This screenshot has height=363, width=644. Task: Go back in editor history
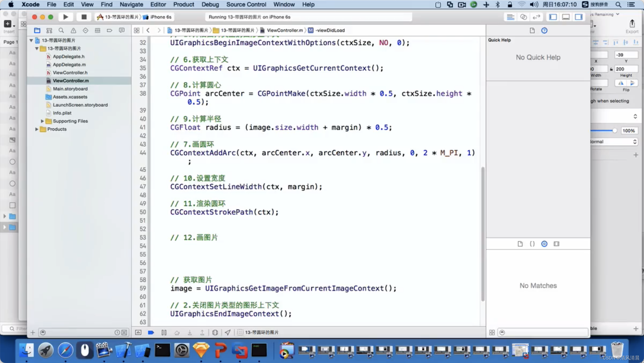coord(148,30)
